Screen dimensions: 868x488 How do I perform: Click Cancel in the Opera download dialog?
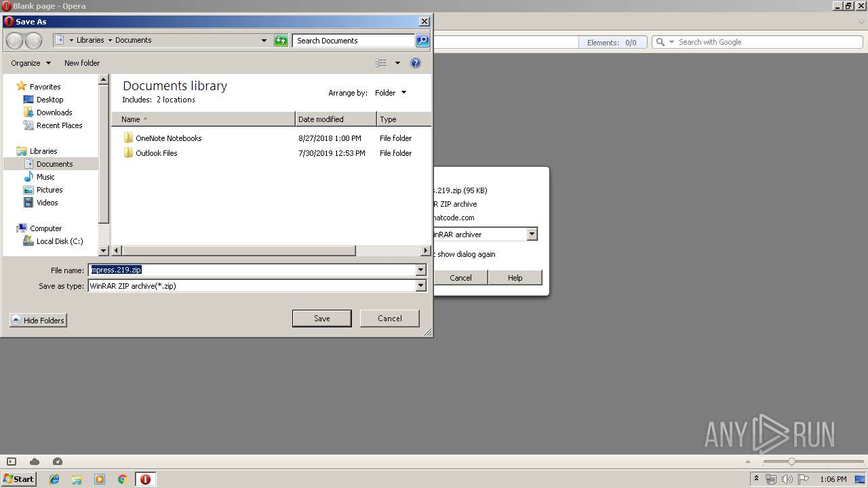click(x=460, y=278)
